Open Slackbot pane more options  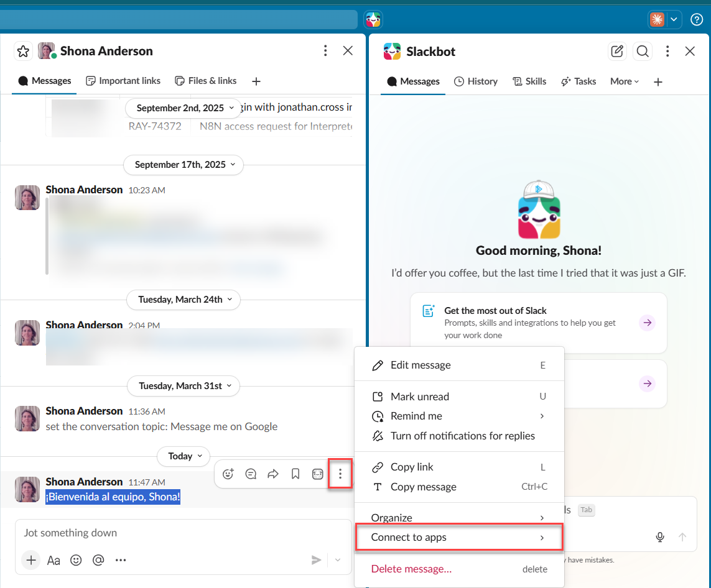[x=667, y=51]
